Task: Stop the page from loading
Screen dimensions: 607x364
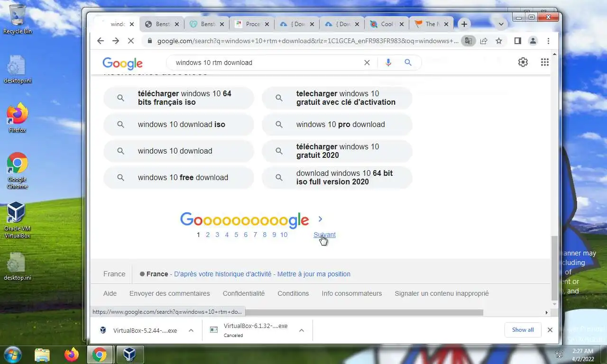Action: [x=131, y=41]
